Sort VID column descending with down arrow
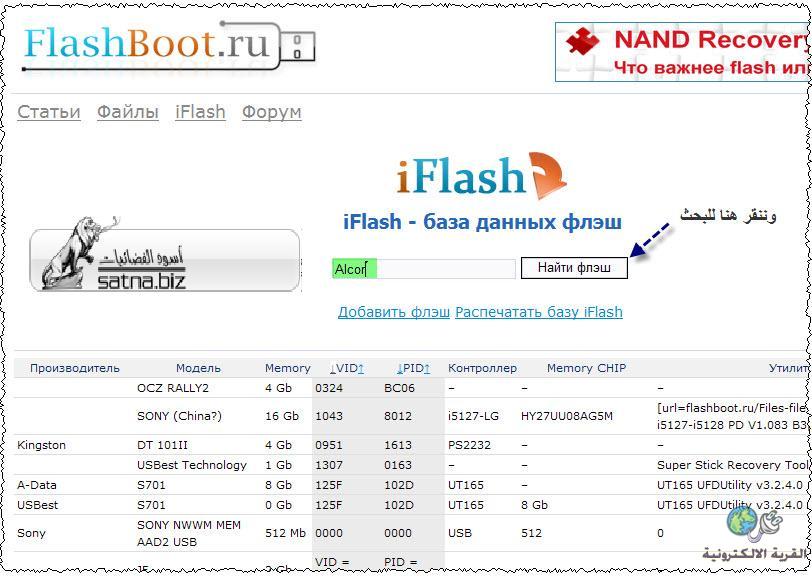The image size is (812, 576). (x=332, y=368)
